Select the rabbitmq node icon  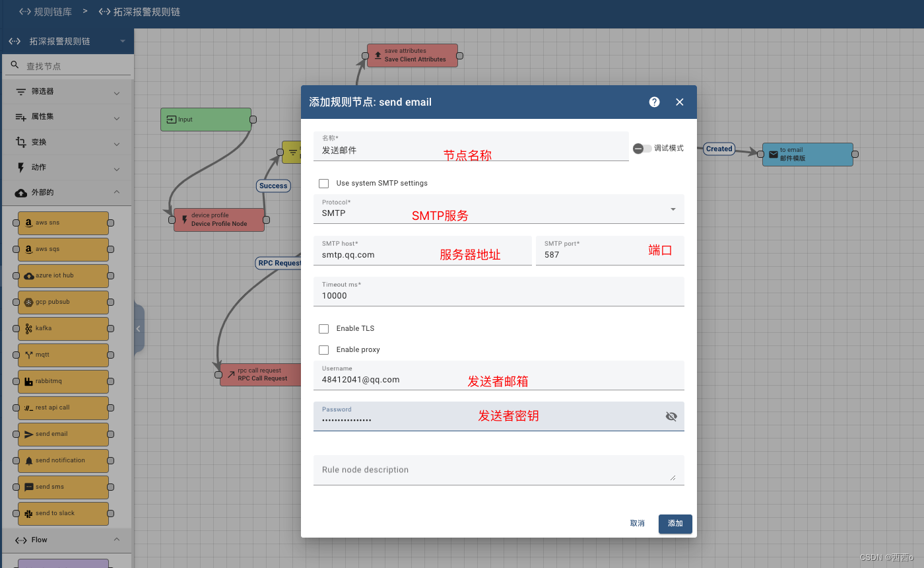(x=29, y=382)
